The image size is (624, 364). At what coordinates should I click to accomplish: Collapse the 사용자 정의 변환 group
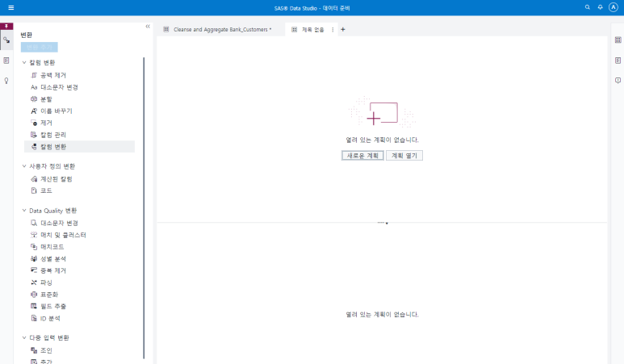click(24, 166)
